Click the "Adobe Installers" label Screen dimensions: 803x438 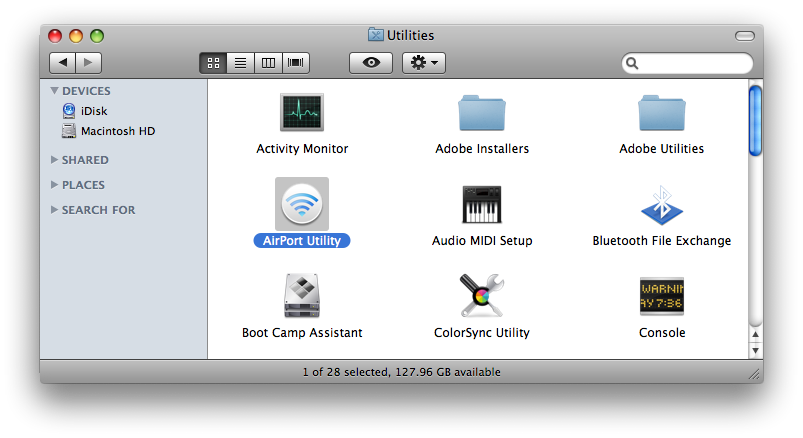pos(482,149)
